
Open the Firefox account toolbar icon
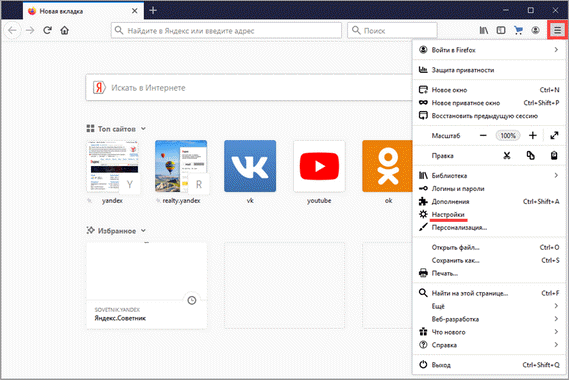(535, 30)
